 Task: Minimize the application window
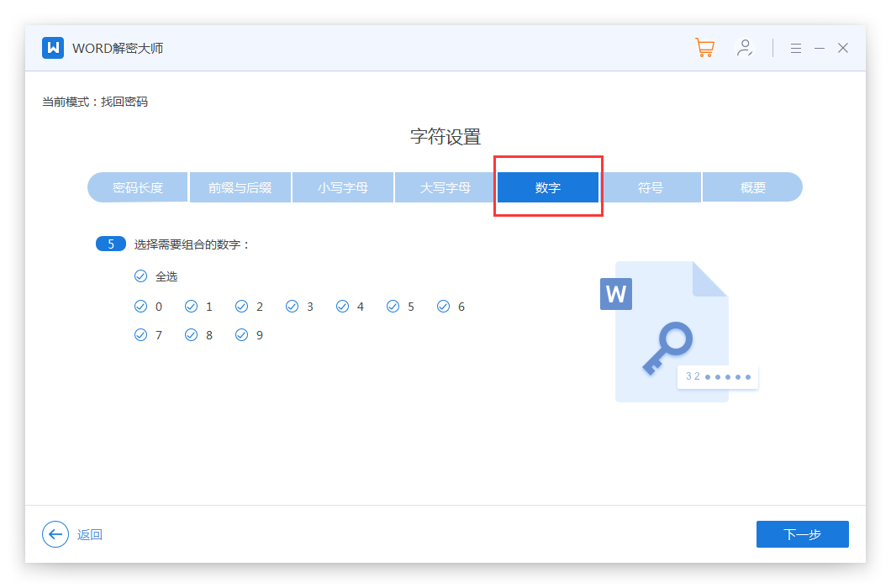(820, 48)
